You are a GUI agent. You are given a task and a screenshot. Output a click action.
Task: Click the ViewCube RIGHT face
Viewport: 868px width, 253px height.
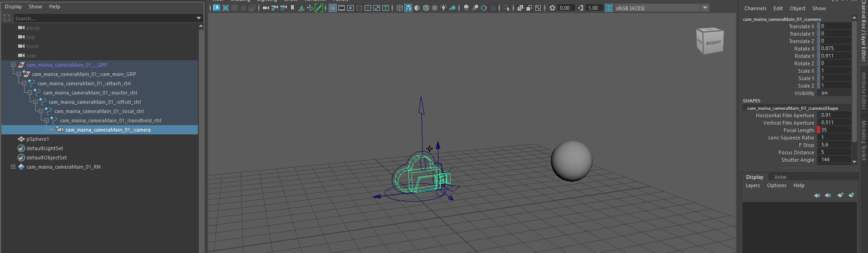coord(713,43)
